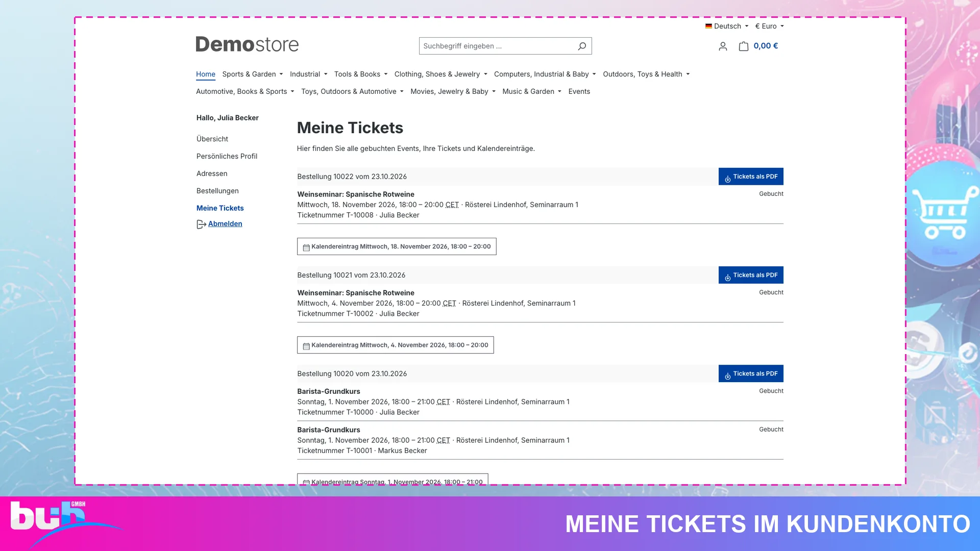Viewport: 980px width, 551px height.
Task: Expand the Industrial menu
Action: [x=309, y=74]
